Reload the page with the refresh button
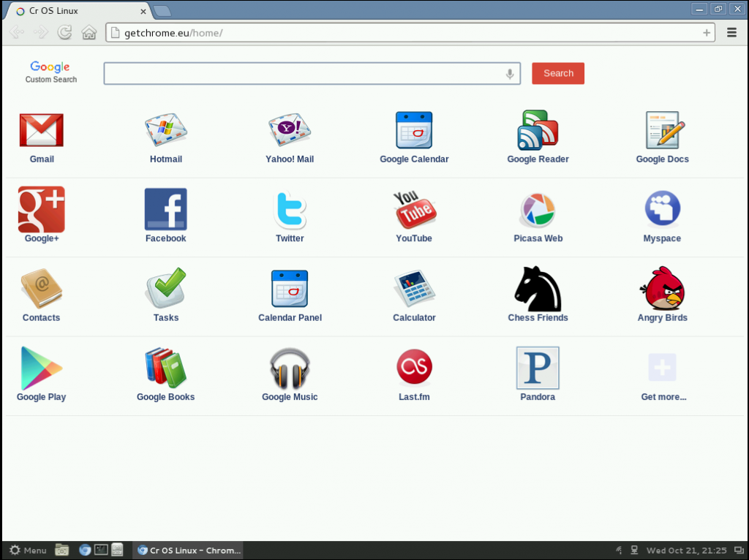The image size is (749, 560). 64,32
